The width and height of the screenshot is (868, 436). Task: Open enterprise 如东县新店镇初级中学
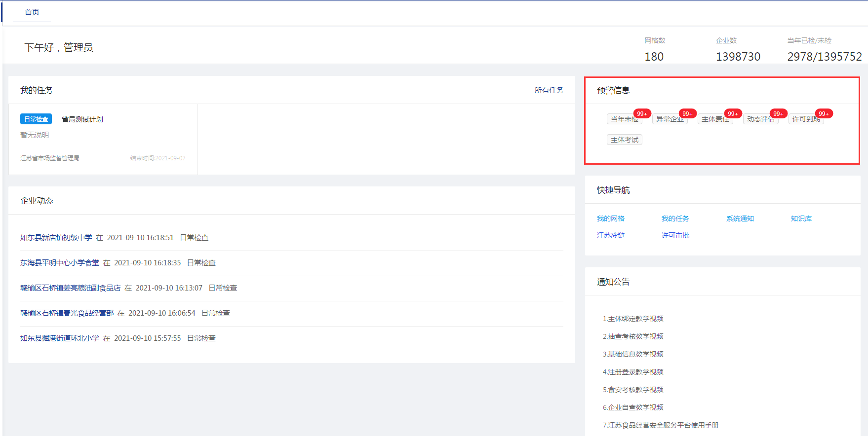[x=56, y=238]
